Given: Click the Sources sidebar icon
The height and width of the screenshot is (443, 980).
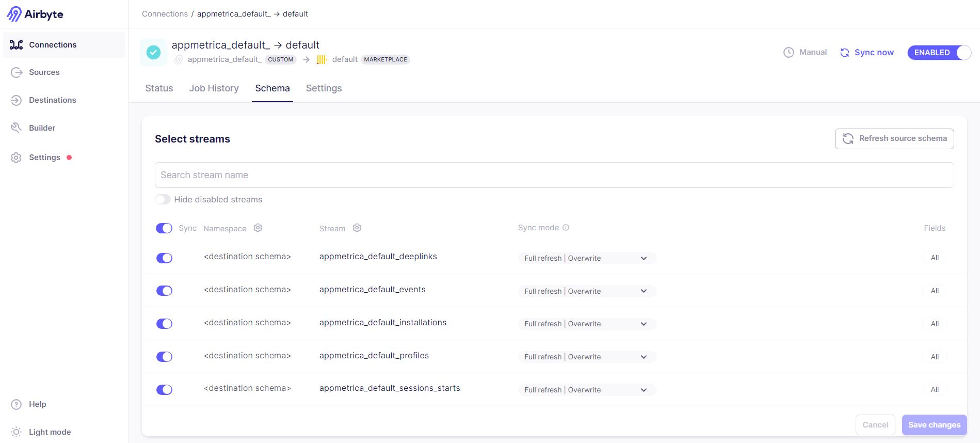Looking at the screenshot, I should click(x=17, y=72).
